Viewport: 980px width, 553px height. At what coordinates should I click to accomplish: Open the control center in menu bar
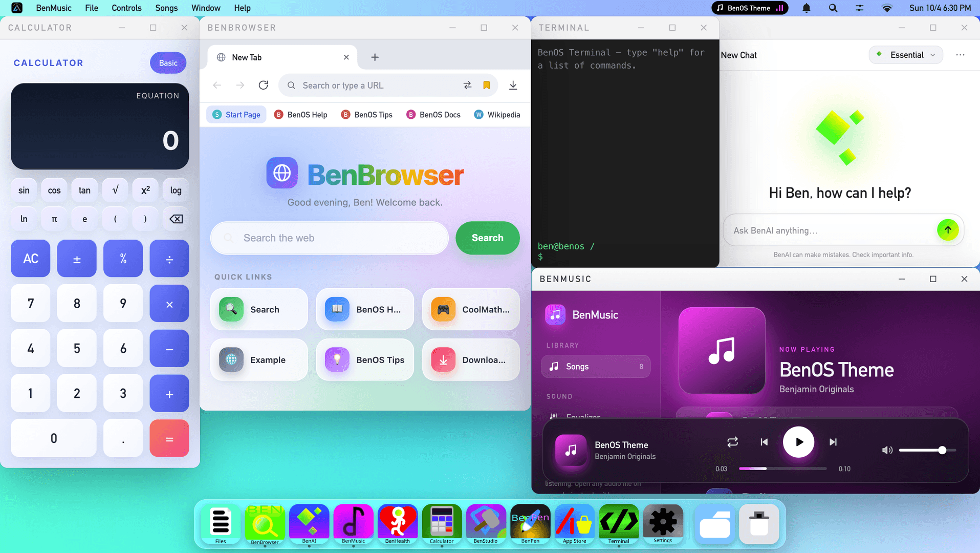point(859,8)
